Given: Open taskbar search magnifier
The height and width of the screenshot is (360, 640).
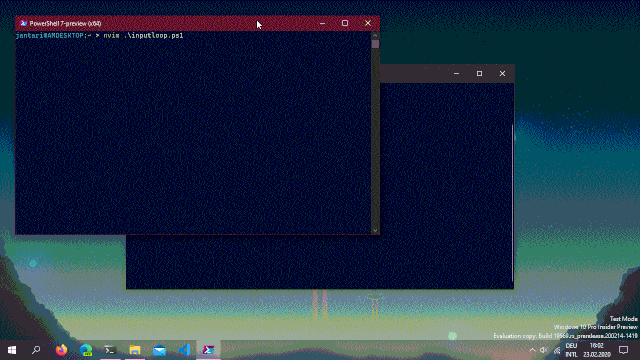Looking at the screenshot, I should (x=36, y=350).
